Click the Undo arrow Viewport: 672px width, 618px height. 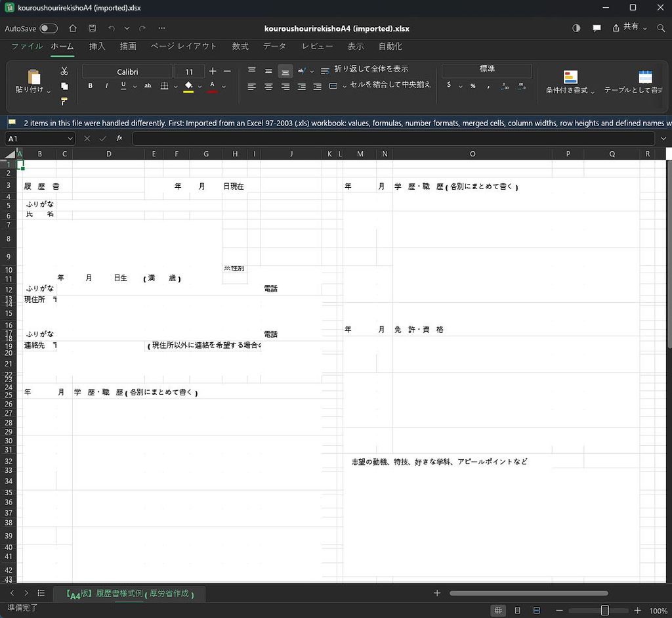(x=112, y=28)
